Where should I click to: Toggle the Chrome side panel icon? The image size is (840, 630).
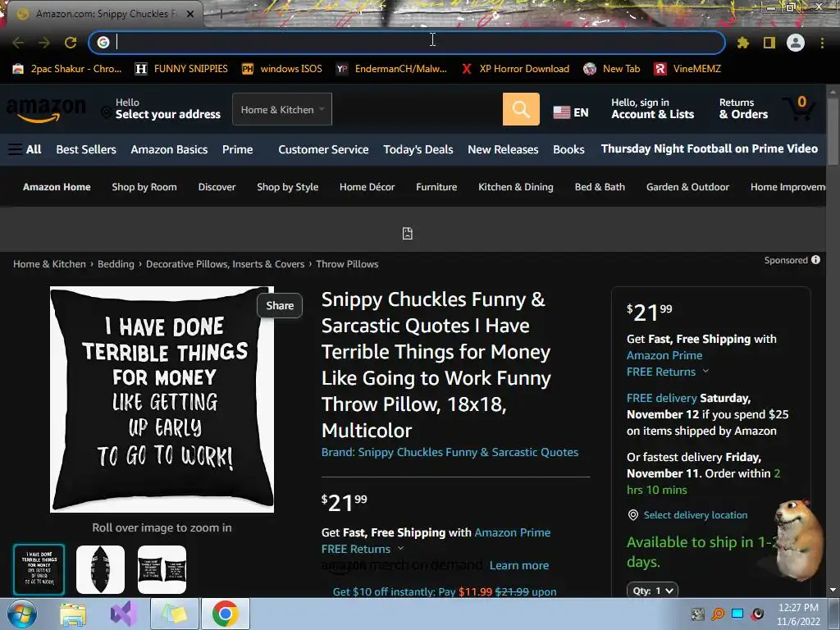tap(769, 43)
